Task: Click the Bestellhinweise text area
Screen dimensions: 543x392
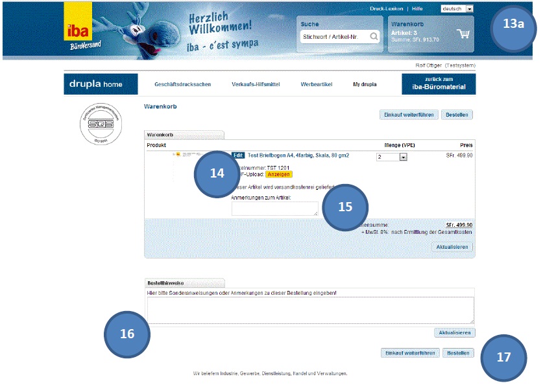Action: point(310,310)
